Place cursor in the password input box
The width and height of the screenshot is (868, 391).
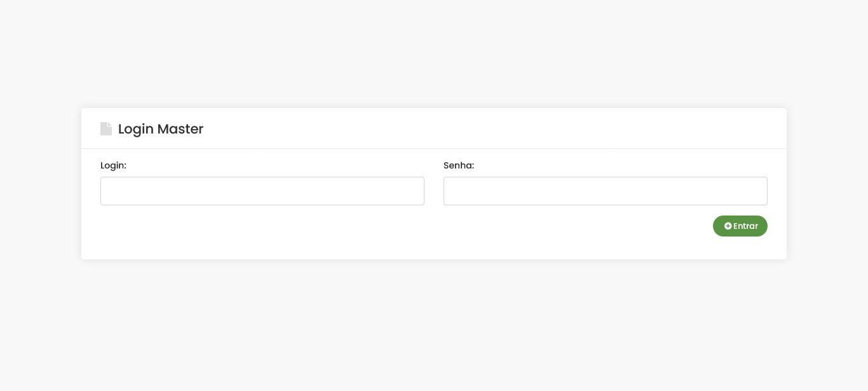(605, 191)
